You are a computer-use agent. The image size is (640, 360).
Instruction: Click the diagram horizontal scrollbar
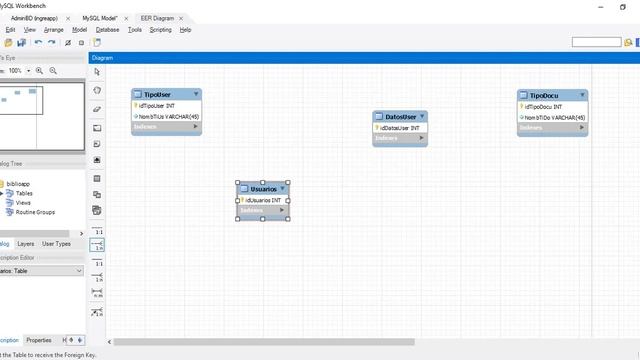[264, 342]
